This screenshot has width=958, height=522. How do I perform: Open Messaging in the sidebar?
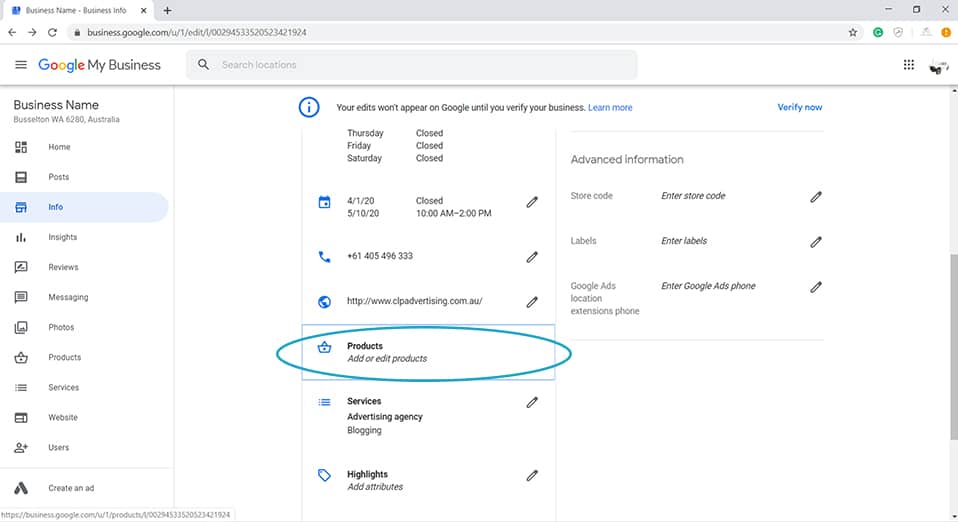click(x=84, y=297)
